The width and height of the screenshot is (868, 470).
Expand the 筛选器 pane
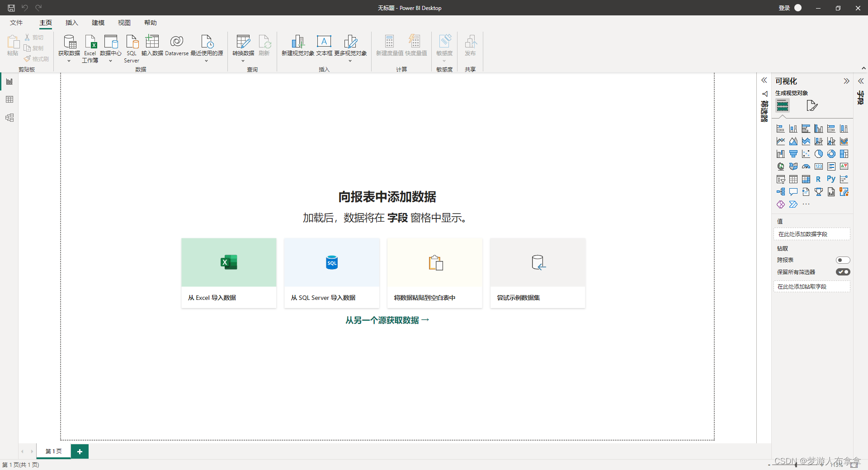pos(764,81)
